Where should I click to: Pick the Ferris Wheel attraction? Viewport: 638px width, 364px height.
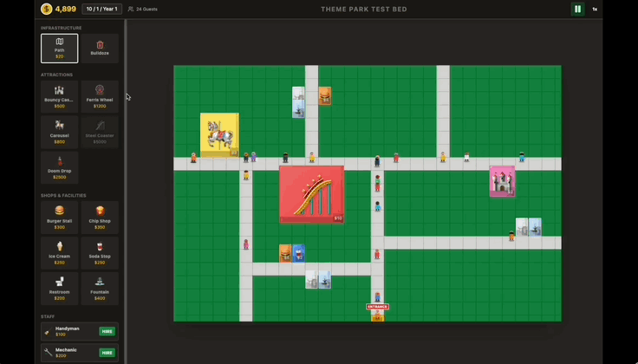click(x=100, y=96)
